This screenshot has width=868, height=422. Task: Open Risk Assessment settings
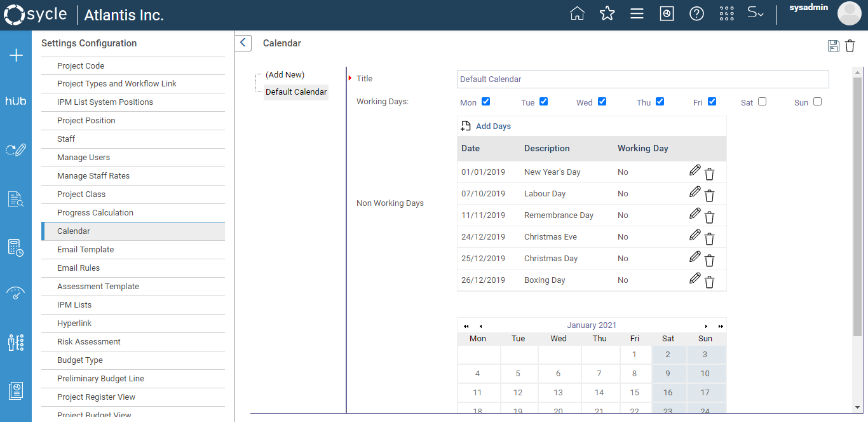pos(133,341)
